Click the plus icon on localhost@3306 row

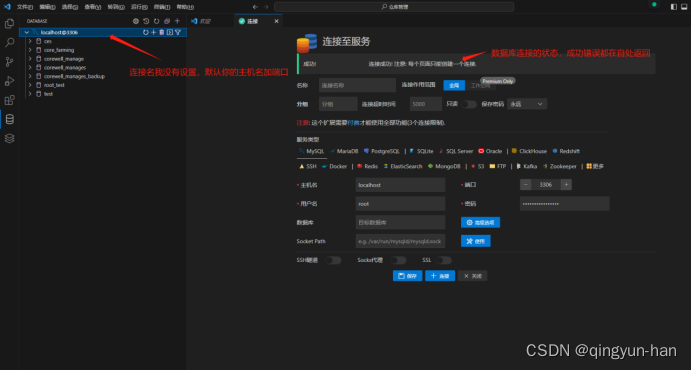pos(154,32)
